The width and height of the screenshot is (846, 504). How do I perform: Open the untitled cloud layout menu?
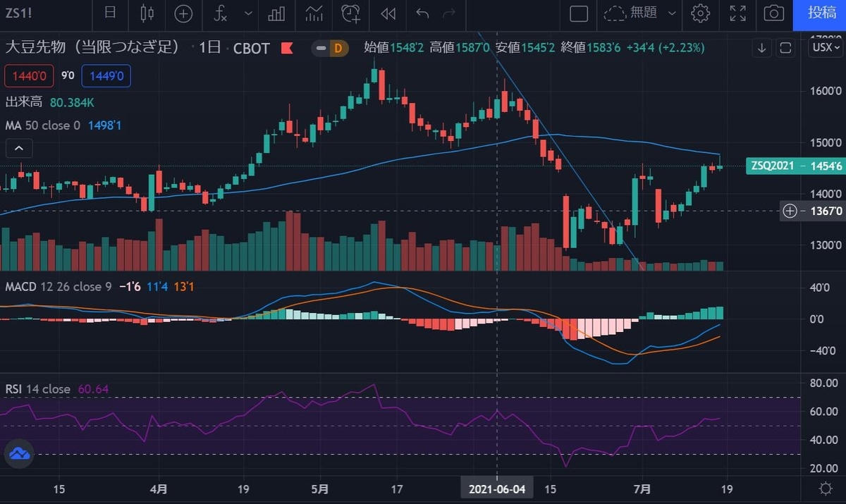pos(632,13)
